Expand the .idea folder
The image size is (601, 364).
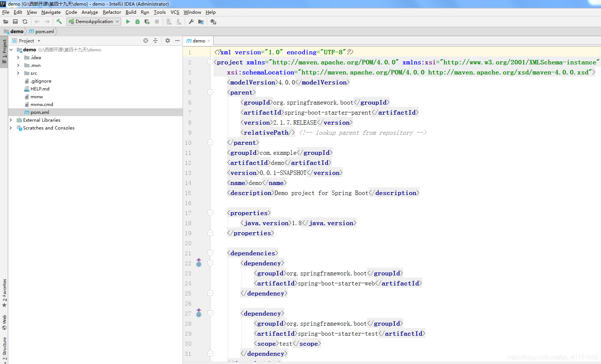[18, 57]
